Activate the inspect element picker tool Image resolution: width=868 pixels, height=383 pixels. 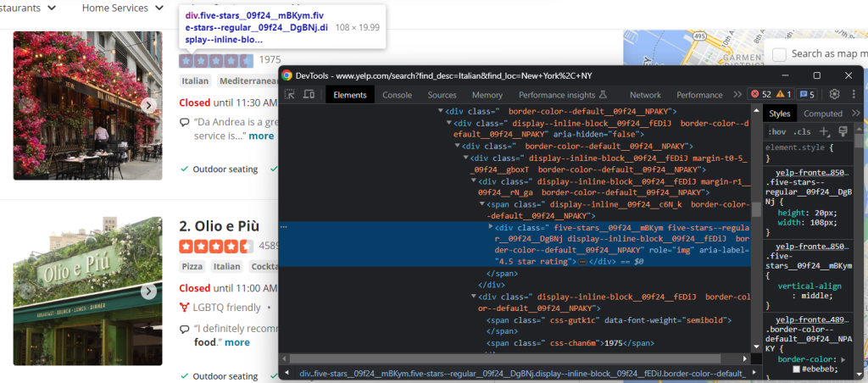(x=290, y=95)
